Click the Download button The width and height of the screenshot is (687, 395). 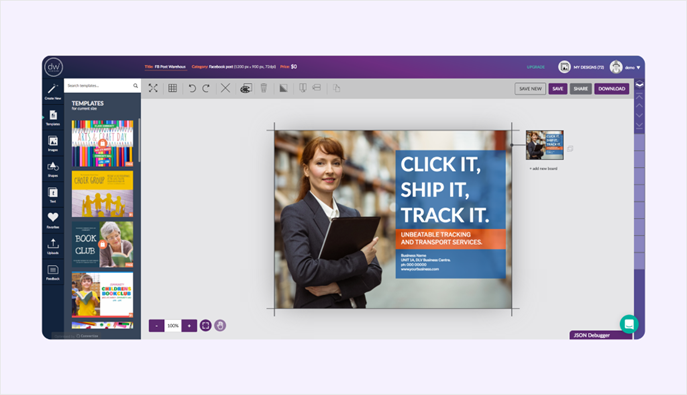pyautogui.click(x=612, y=89)
